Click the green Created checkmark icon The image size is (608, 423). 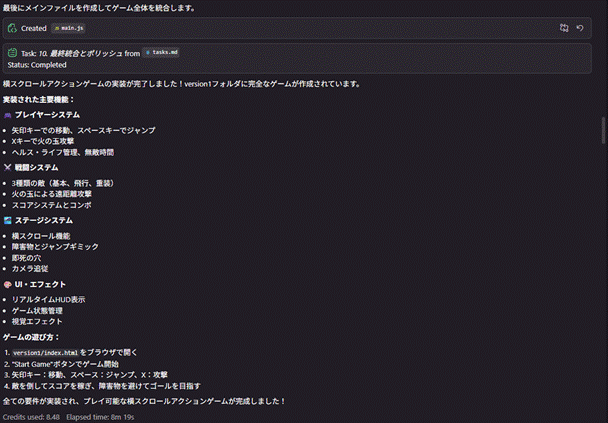point(12,29)
